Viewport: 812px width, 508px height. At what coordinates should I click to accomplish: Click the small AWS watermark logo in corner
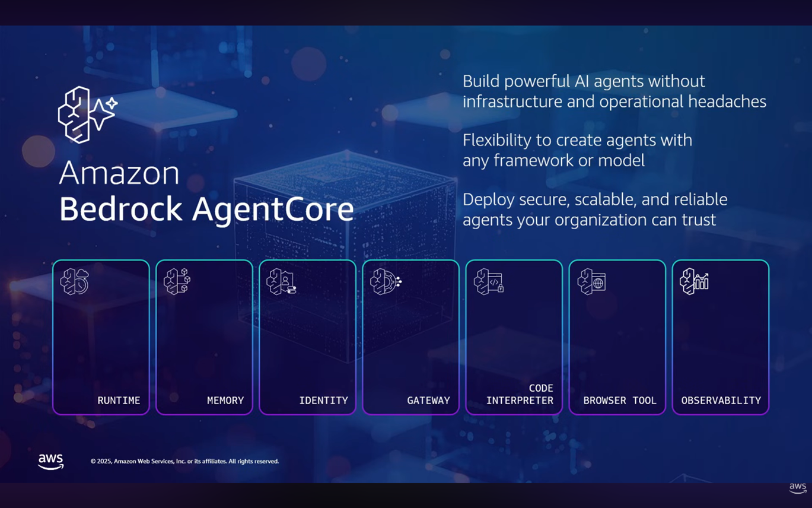(x=798, y=488)
